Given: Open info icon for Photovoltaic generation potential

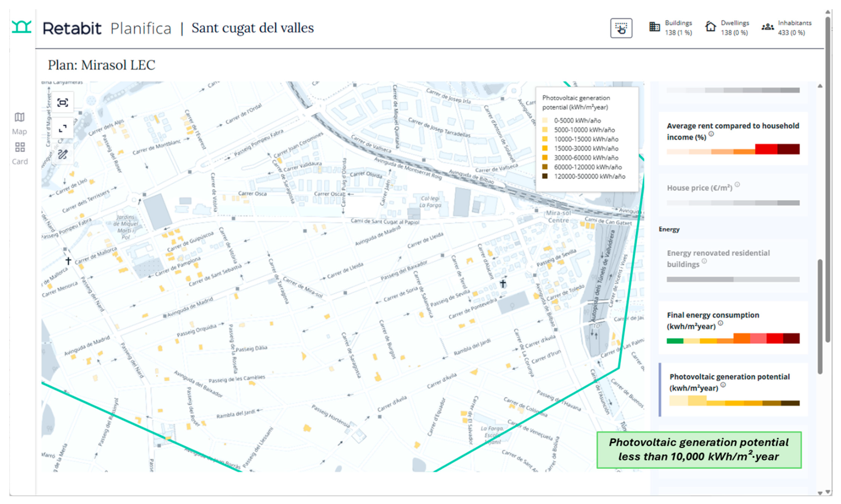Looking at the screenshot, I should point(723,385).
